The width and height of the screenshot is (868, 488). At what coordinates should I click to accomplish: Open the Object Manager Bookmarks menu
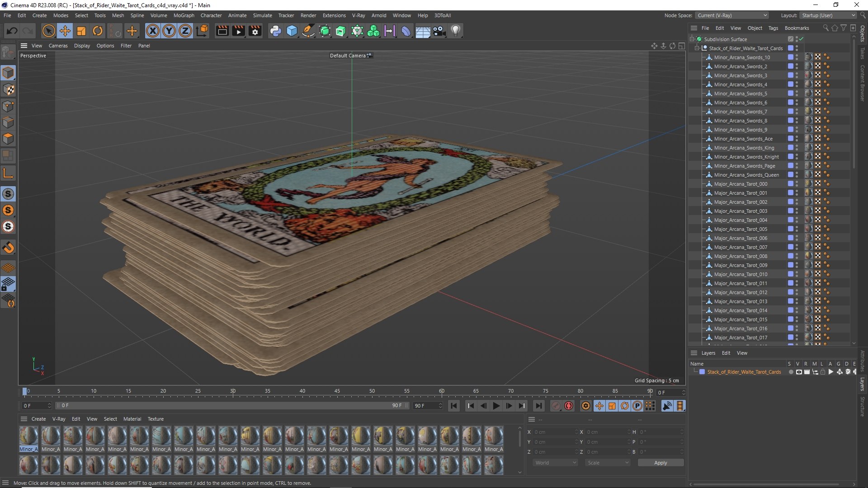(797, 28)
